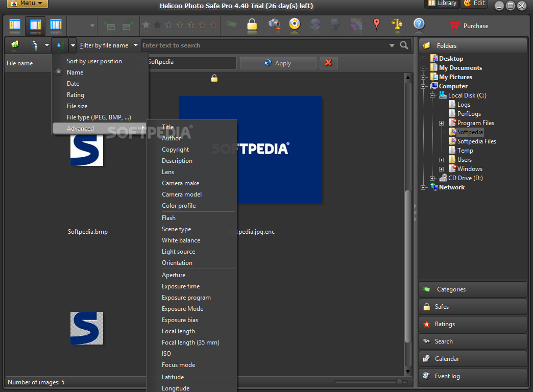Click the camera import icon
Screen dimensions: 533x392
click(274, 24)
